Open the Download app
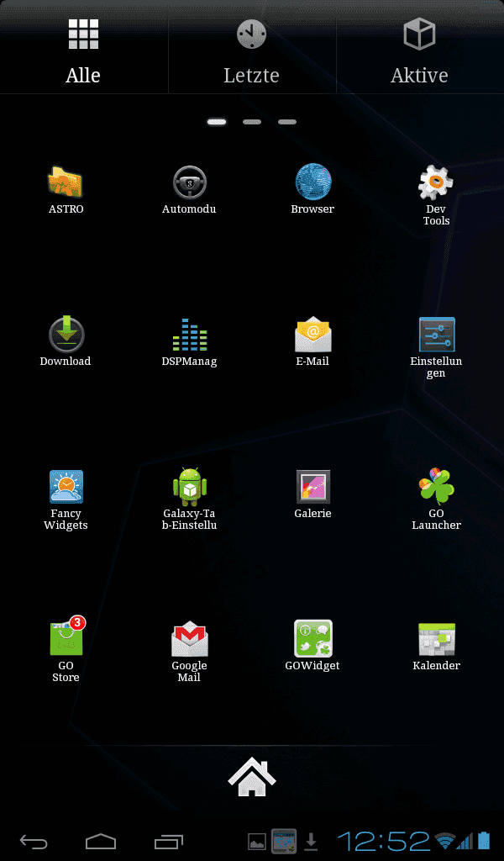504x861 pixels. pos(66,335)
